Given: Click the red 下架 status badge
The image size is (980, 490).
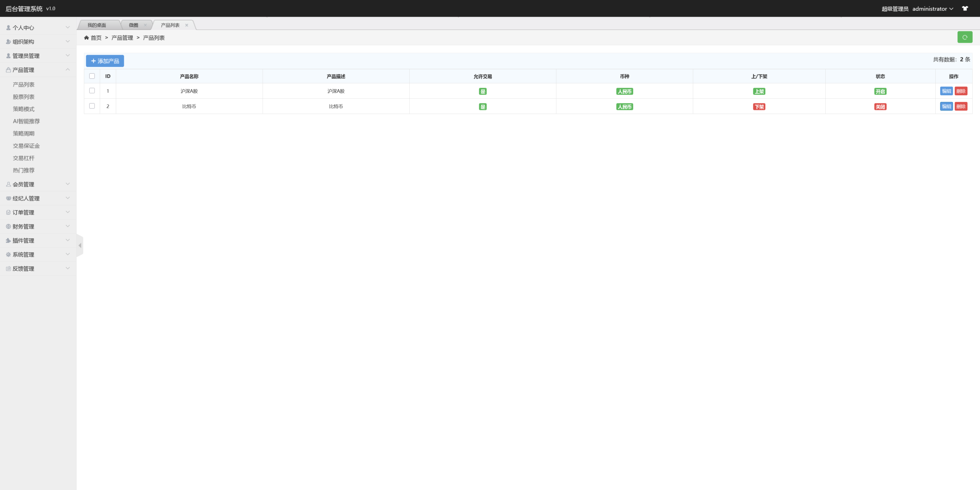Looking at the screenshot, I should coord(759,107).
